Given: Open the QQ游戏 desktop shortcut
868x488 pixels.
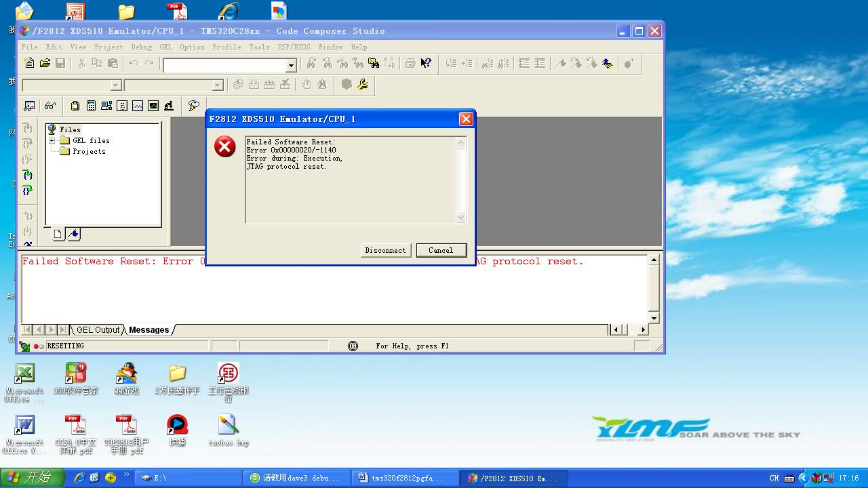Looking at the screenshot, I should coord(126,379).
